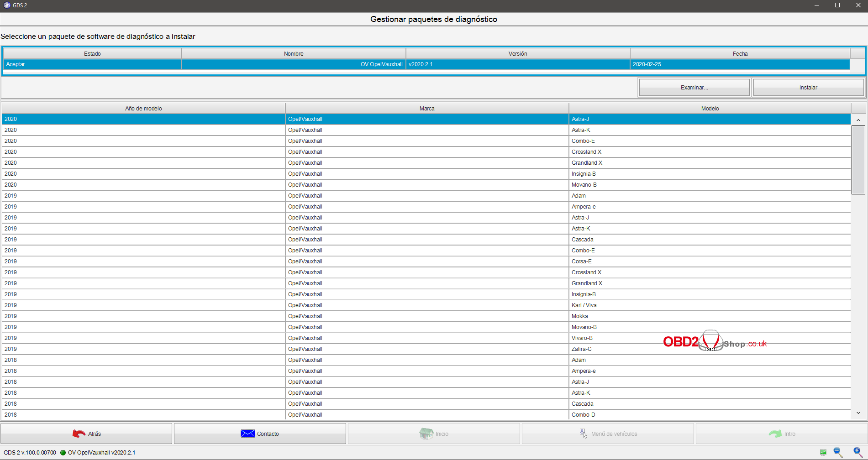The height and width of the screenshot is (460, 868).
Task: Click the green status dot beside OV OpelVauxhall
Action: coord(63,453)
